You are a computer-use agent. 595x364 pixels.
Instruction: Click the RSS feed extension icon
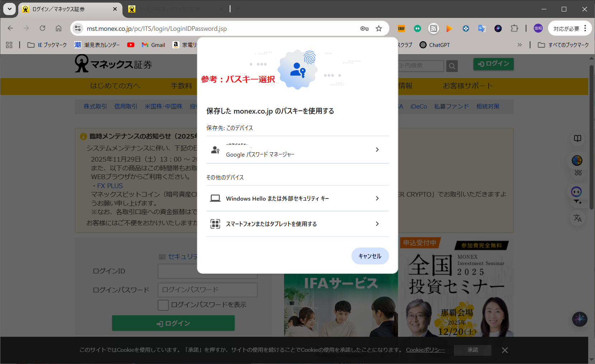tap(433, 29)
